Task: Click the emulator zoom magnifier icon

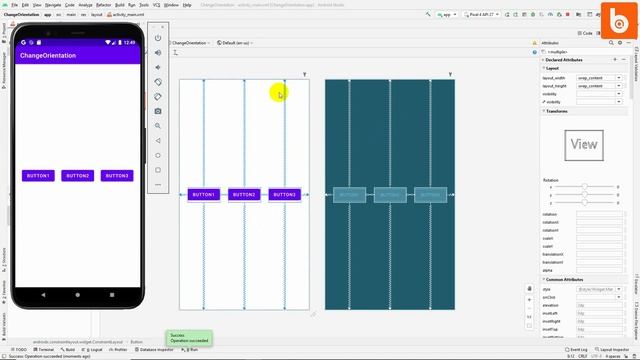Action: 158,126
